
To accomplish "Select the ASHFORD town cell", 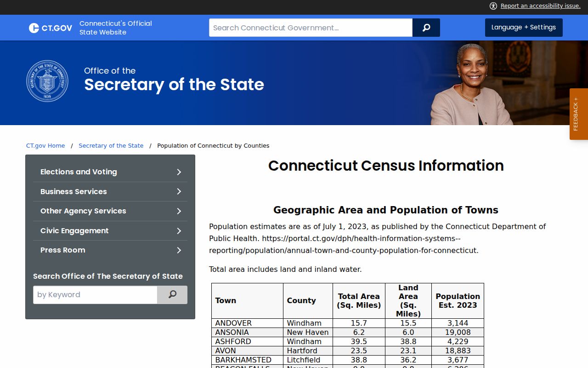I will click(247, 342).
